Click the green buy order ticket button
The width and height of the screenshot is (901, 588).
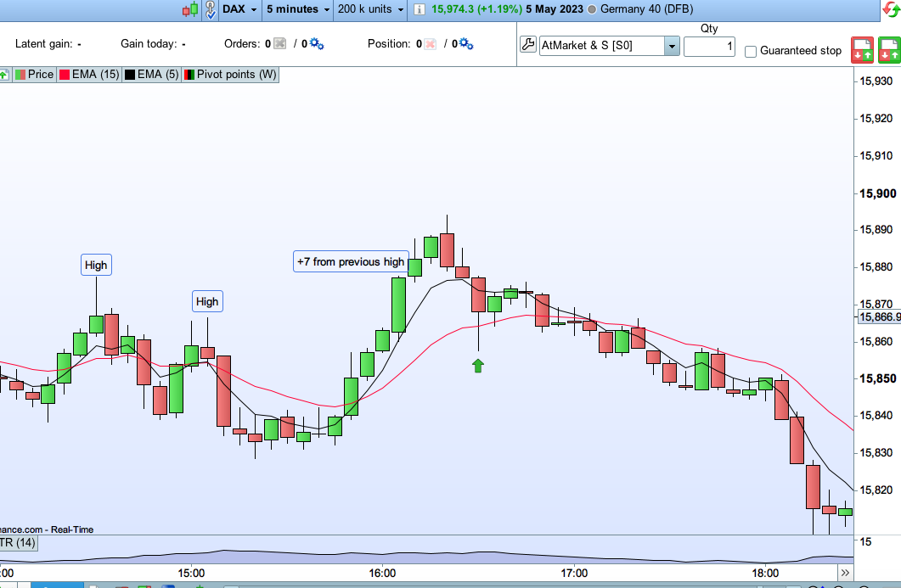click(889, 50)
